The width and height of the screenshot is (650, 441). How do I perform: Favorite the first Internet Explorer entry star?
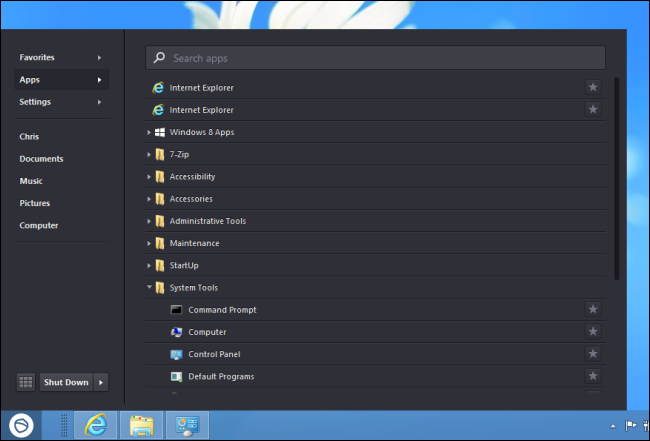[x=593, y=87]
